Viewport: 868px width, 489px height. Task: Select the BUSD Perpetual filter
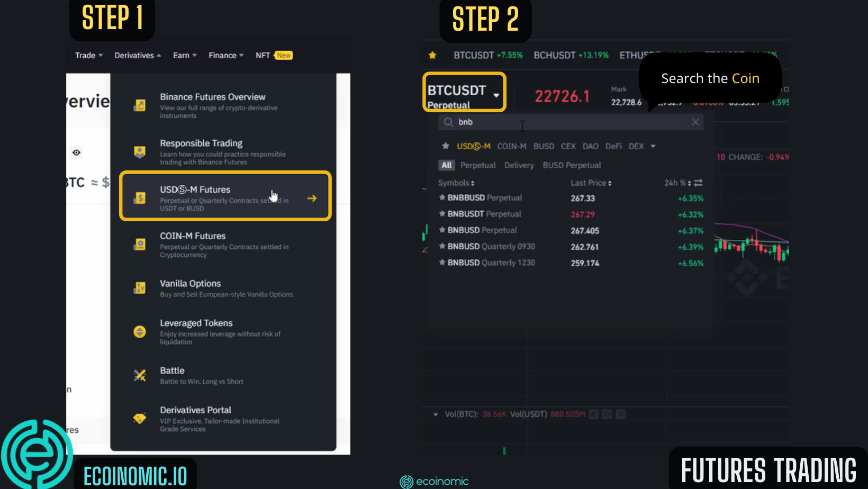[572, 166]
